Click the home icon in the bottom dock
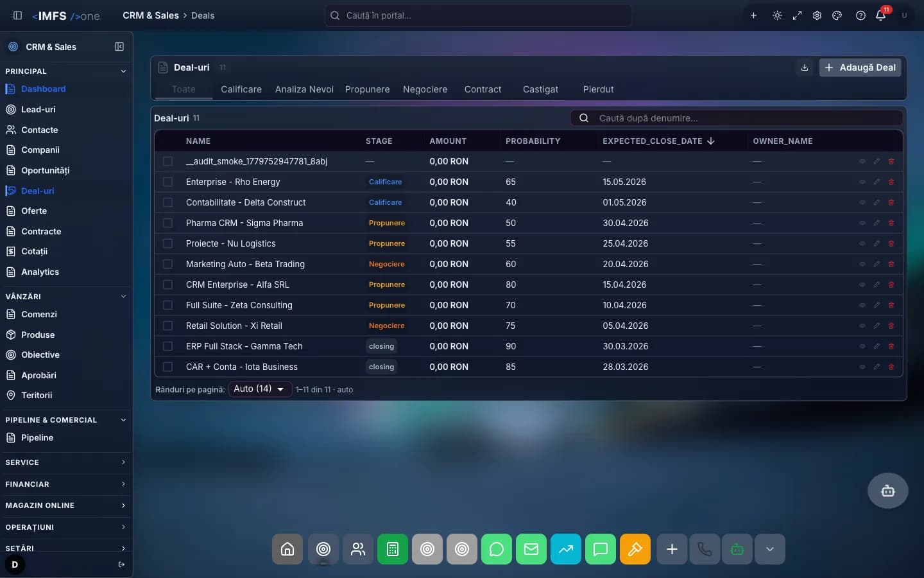This screenshot has height=578, width=924. (287, 549)
